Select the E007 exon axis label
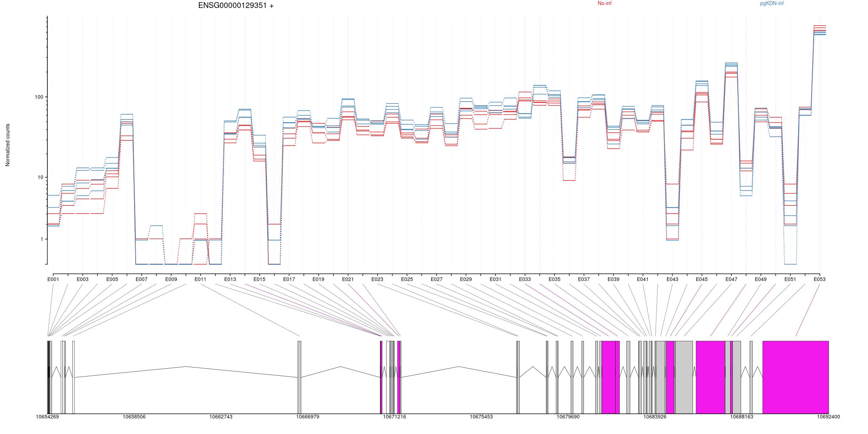The image size is (868, 434). point(141,280)
